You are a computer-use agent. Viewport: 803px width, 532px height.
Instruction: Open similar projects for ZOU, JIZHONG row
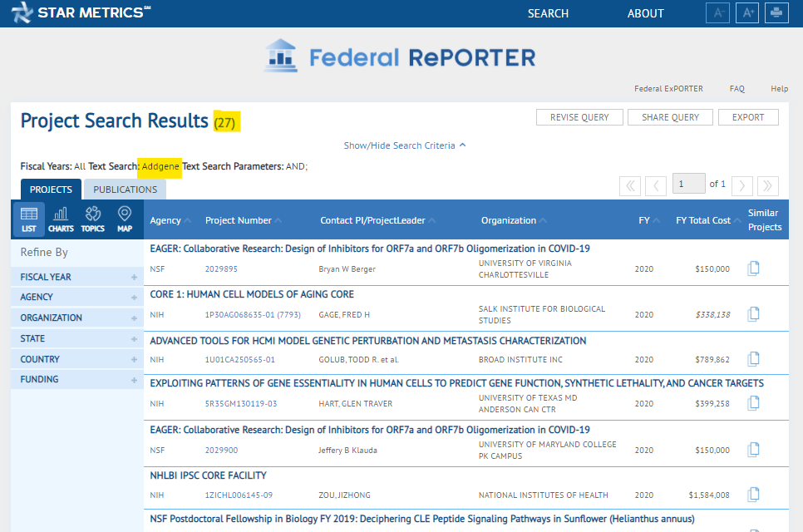[753, 495]
